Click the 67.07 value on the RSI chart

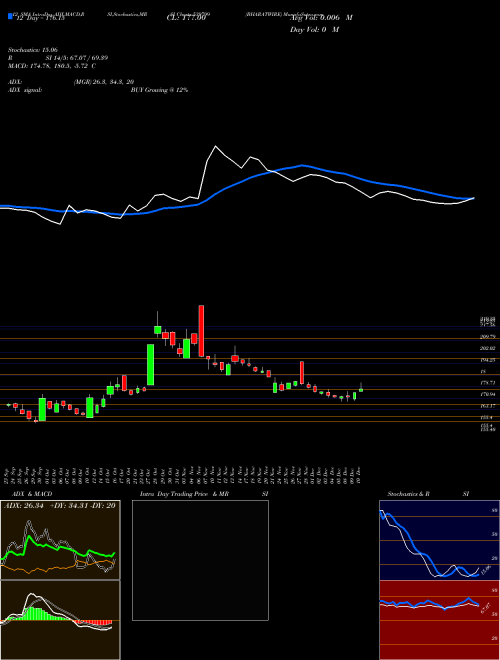pos(486,608)
